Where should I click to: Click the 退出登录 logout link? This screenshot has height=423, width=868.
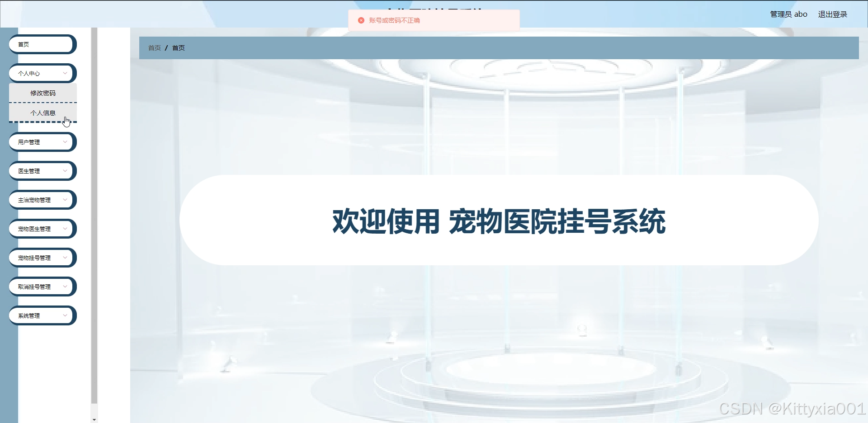pos(832,14)
